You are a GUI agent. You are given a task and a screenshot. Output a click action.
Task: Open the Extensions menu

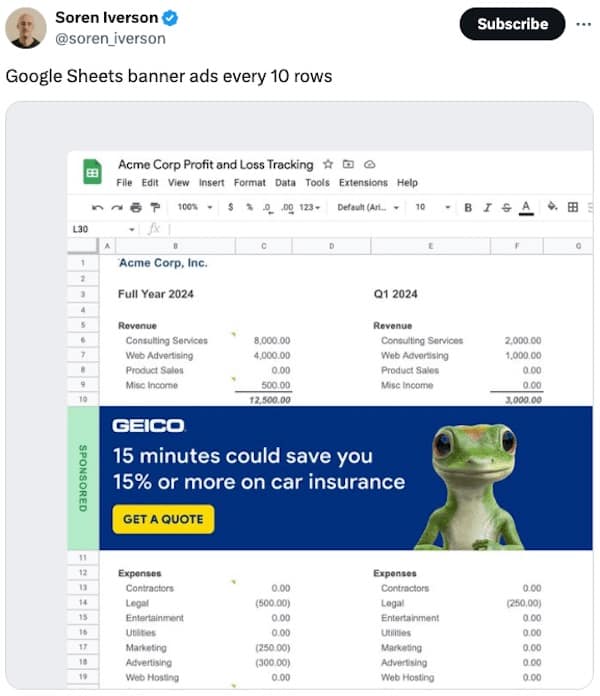362,183
